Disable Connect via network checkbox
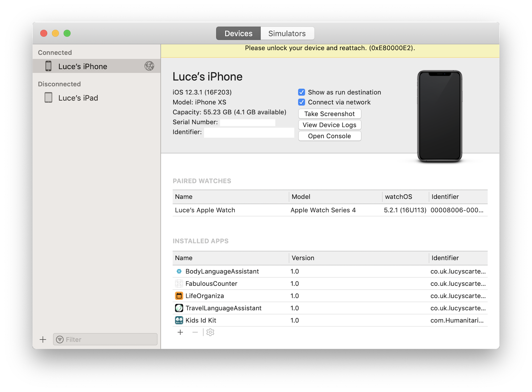Image resolution: width=532 pixels, height=392 pixels. 302,102
